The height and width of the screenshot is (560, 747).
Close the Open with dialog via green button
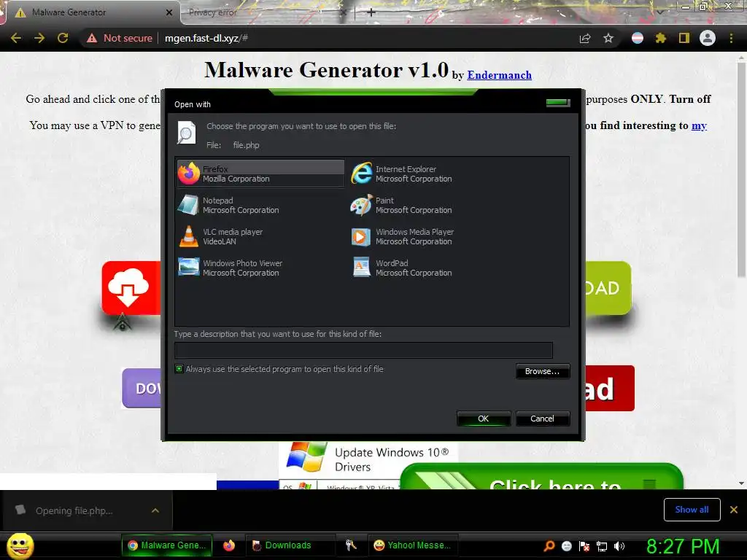coord(557,102)
